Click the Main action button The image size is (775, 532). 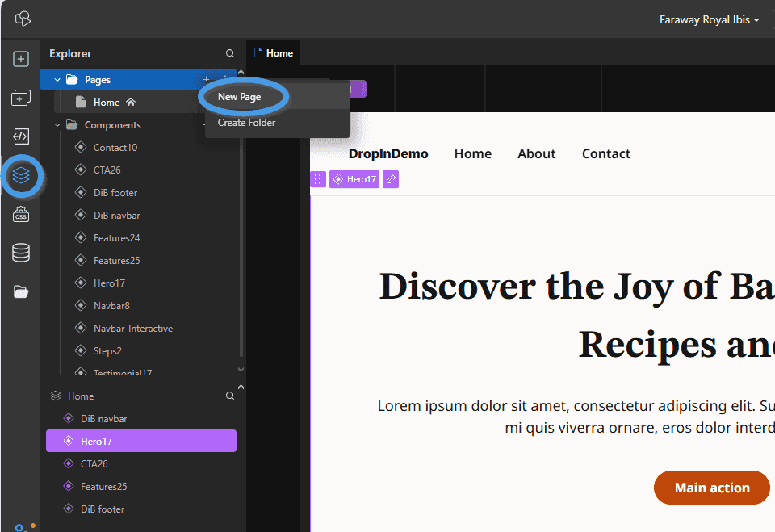tap(712, 488)
